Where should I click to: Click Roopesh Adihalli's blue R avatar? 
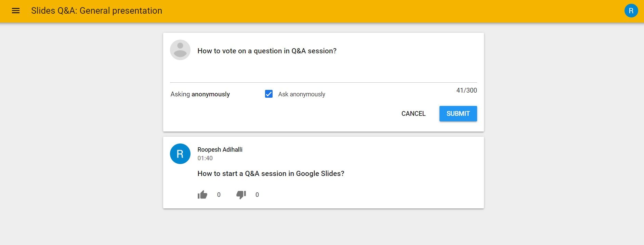pos(180,154)
